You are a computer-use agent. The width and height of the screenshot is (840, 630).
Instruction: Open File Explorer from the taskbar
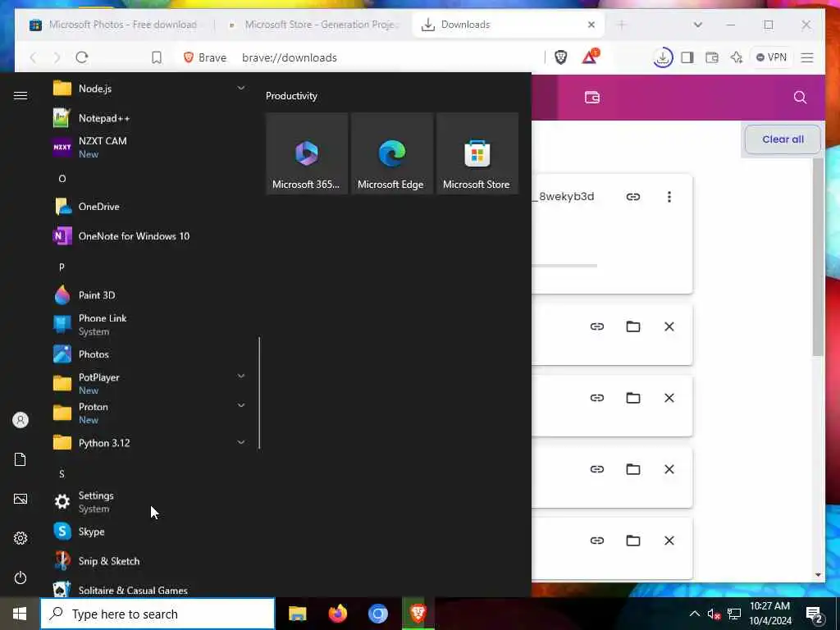click(297, 614)
